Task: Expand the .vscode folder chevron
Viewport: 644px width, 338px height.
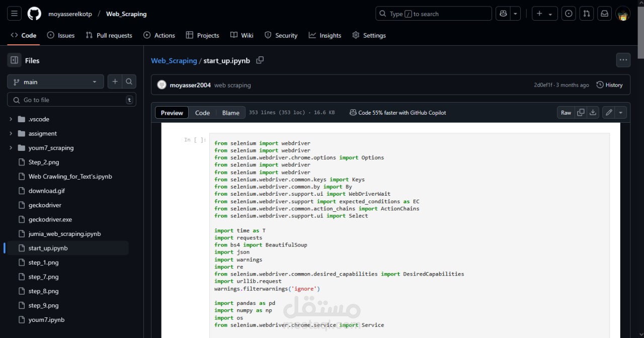Action: pos(11,119)
